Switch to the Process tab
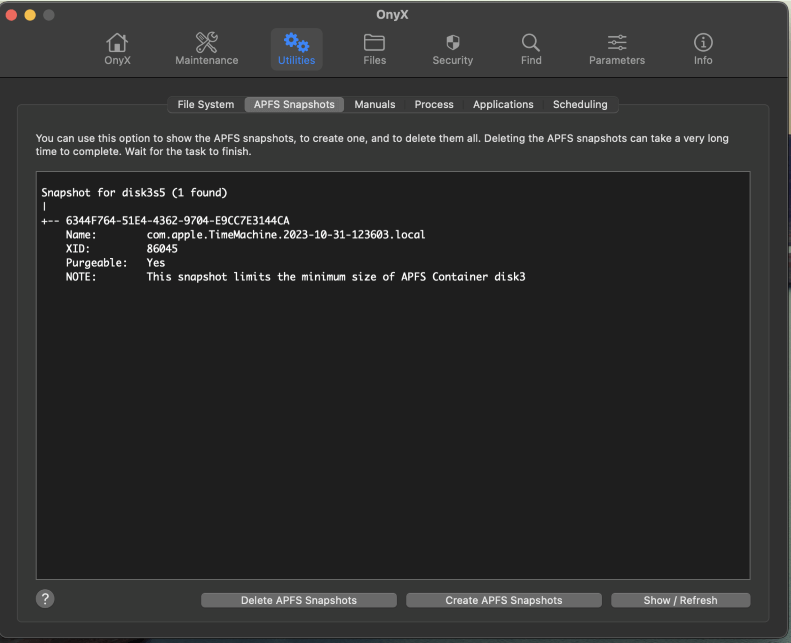This screenshot has width=791, height=643. [434, 104]
